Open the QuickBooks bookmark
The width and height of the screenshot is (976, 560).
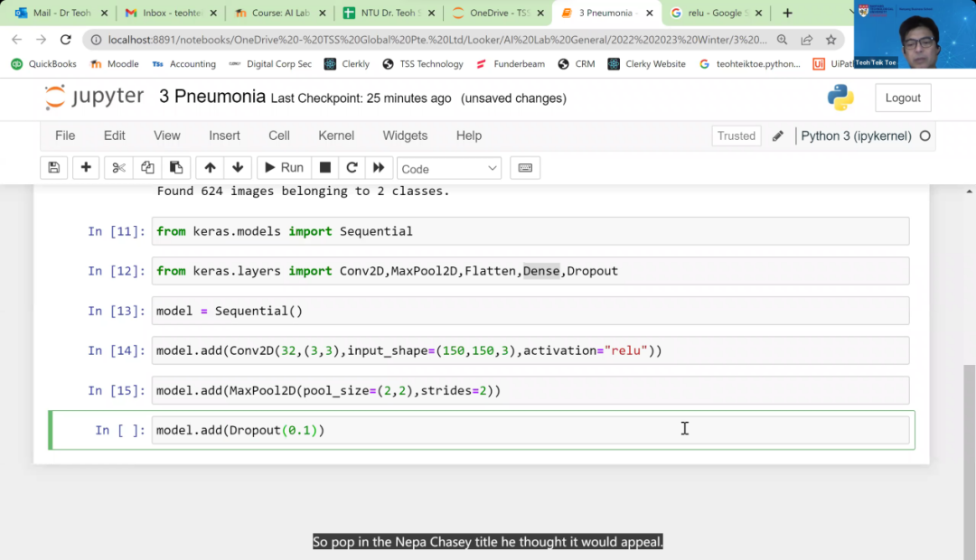44,64
